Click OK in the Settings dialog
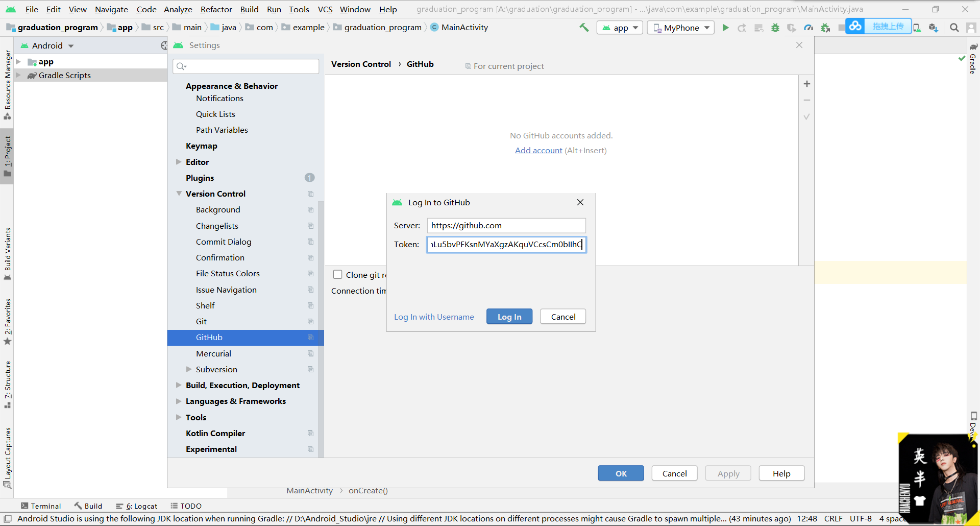The height and width of the screenshot is (526, 980). (x=621, y=473)
